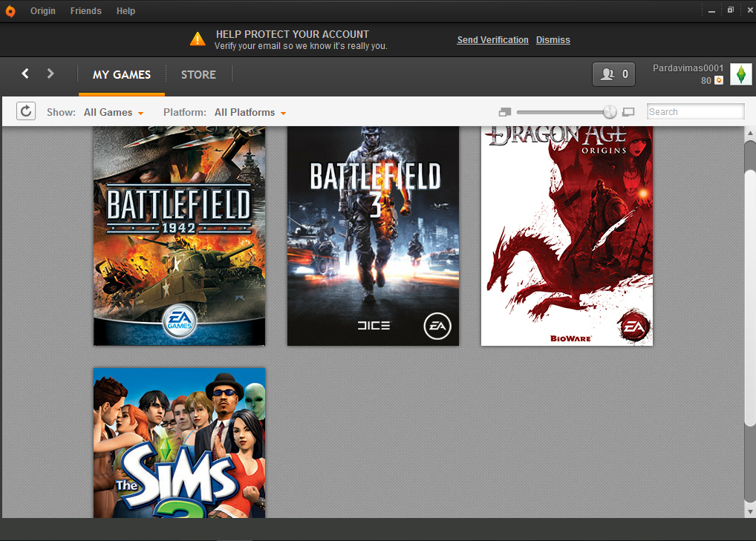Screen dimensions: 756x541
Task: Select the Battlefield 3 game tile
Action: pyautogui.click(x=374, y=236)
